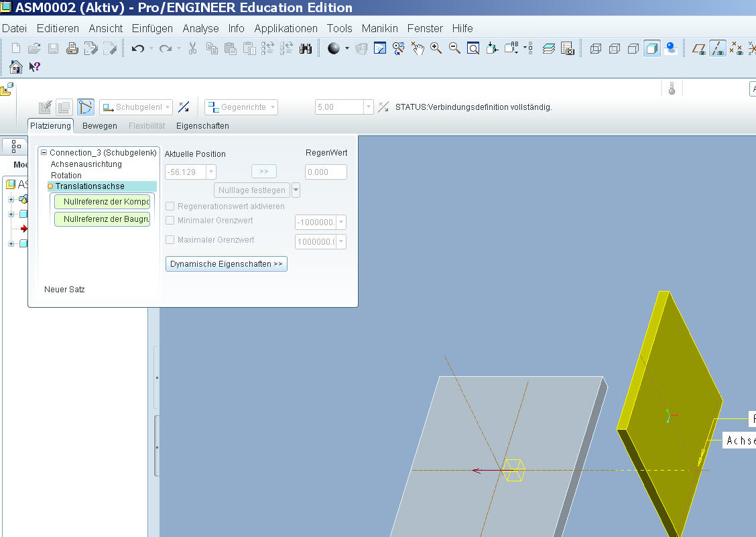Click the redraw screen icon
The image size is (756, 537).
(x=380, y=48)
